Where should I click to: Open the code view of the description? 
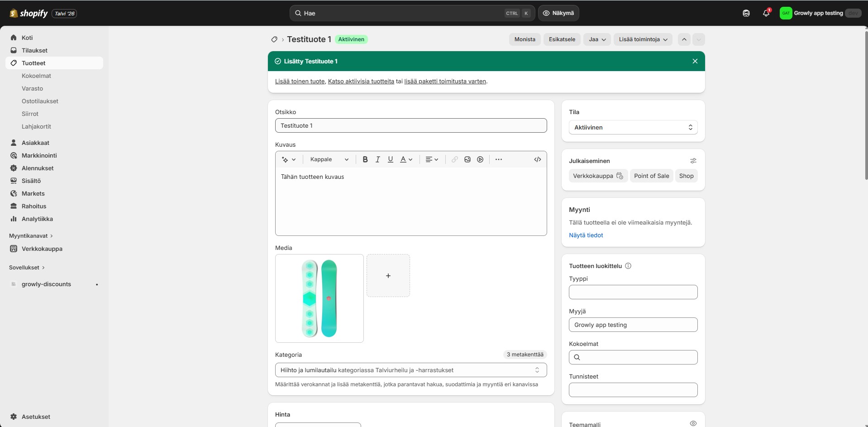click(537, 159)
